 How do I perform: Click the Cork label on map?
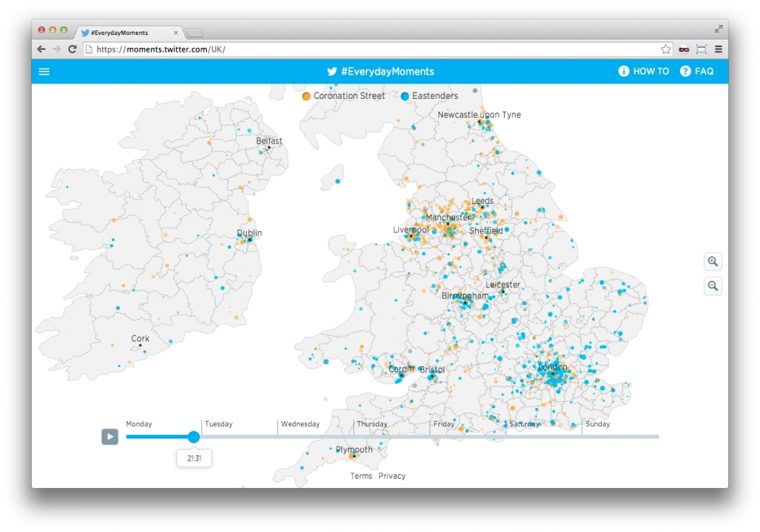point(140,338)
